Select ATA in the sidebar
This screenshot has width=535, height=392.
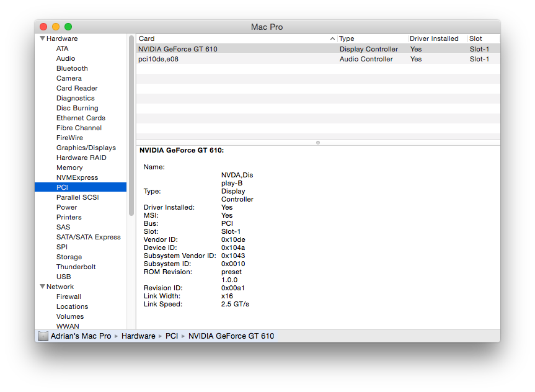point(63,48)
